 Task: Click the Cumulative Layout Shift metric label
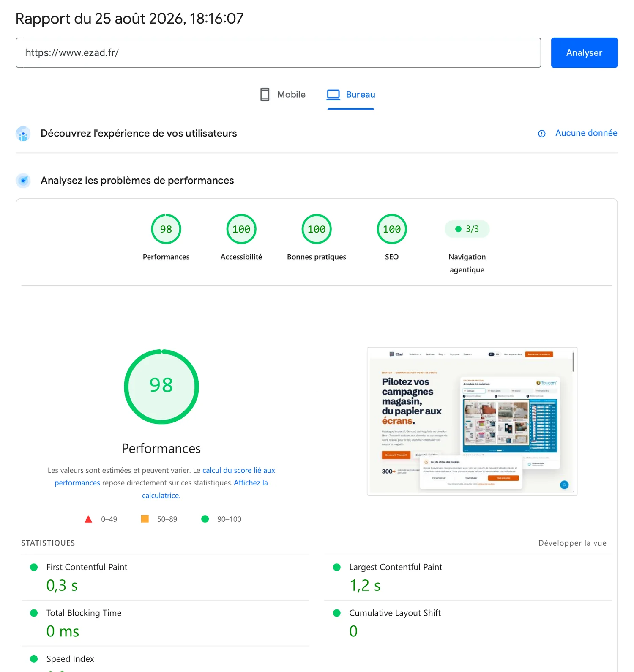[395, 613]
